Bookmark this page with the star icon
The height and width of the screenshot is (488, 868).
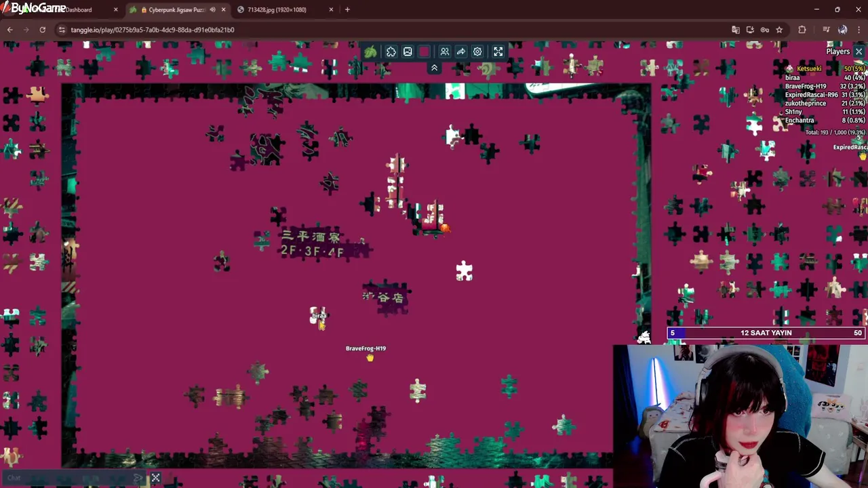(x=779, y=30)
